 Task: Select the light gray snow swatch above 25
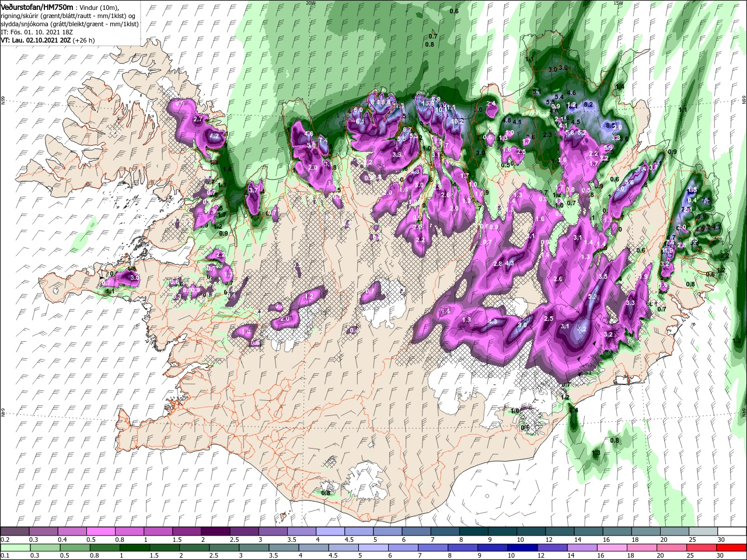(704, 531)
